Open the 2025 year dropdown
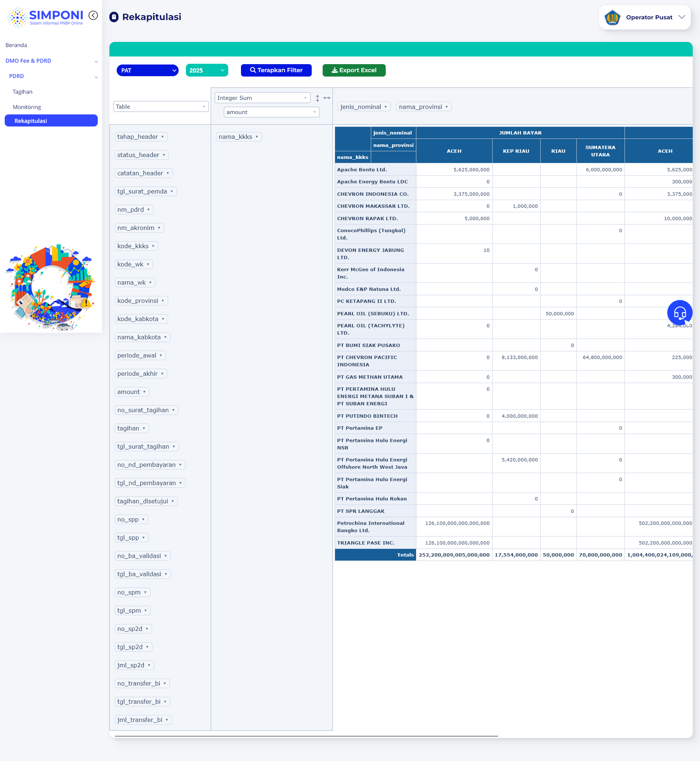The image size is (700, 761). pos(207,70)
